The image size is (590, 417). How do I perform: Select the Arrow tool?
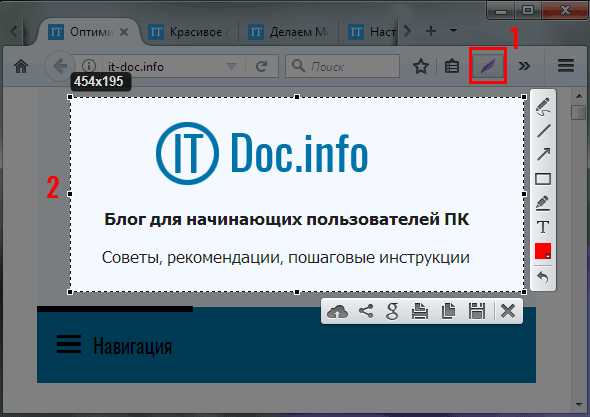click(543, 154)
